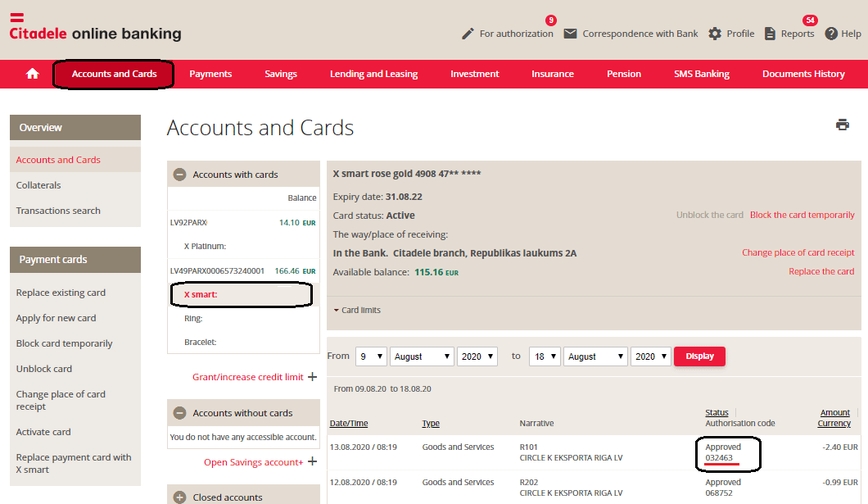The image size is (868, 504).
Task: Click Change place of card receipt in sidebar
Action: pyautogui.click(x=61, y=401)
